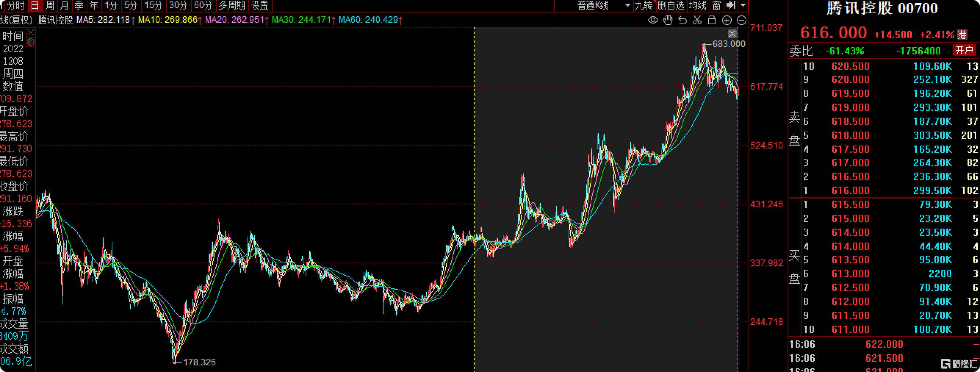Close the 时间 data info panel

click(x=31, y=33)
